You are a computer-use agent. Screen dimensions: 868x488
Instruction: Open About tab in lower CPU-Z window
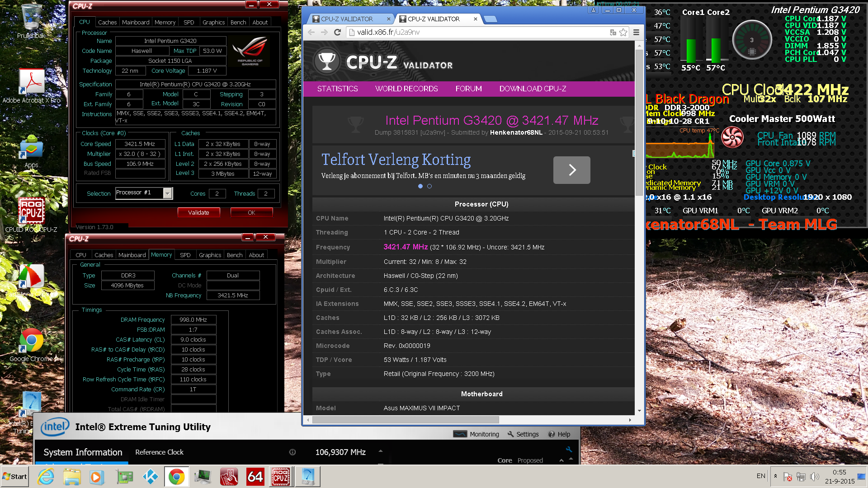click(256, 255)
